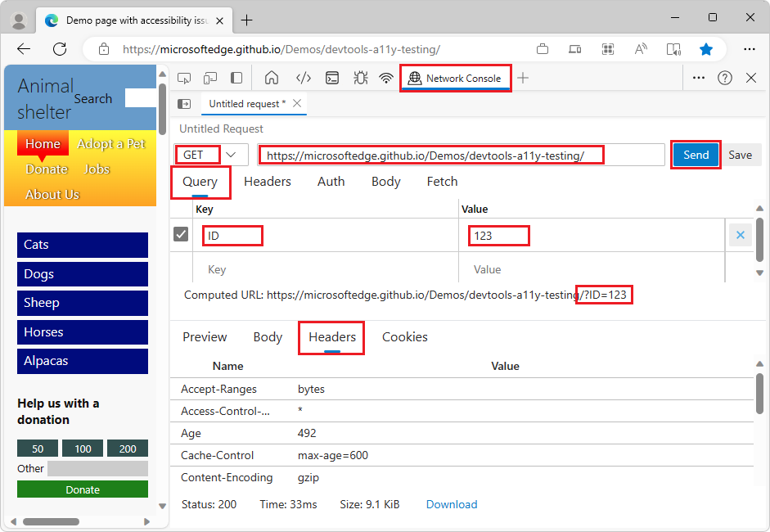This screenshot has height=532, width=770.
Task: Click the Download link in the status bar
Action: tap(451, 504)
